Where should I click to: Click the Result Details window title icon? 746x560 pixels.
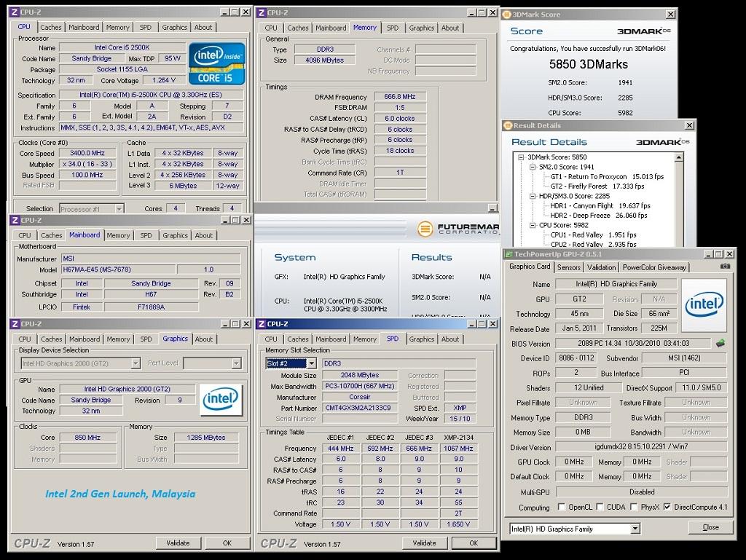click(x=508, y=125)
